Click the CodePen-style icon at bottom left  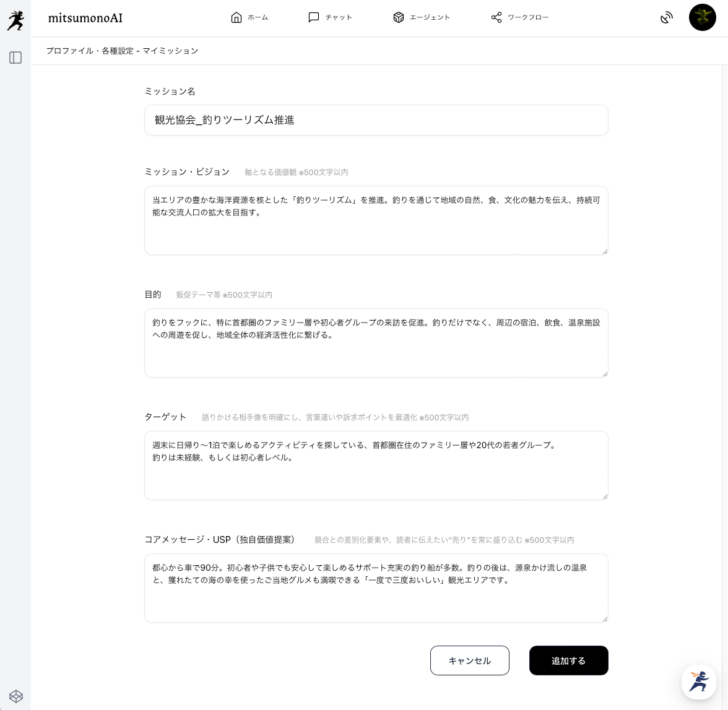(16, 696)
